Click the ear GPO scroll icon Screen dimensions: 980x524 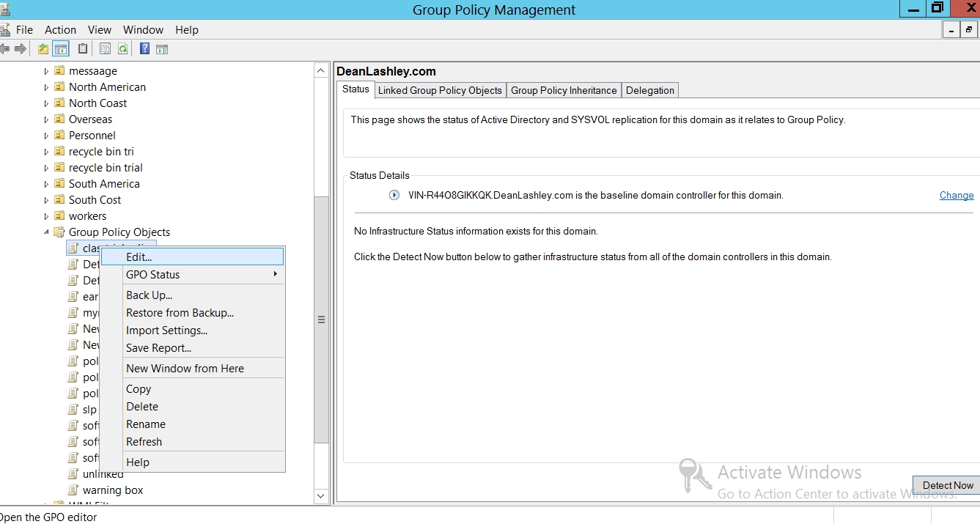[73, 297]
